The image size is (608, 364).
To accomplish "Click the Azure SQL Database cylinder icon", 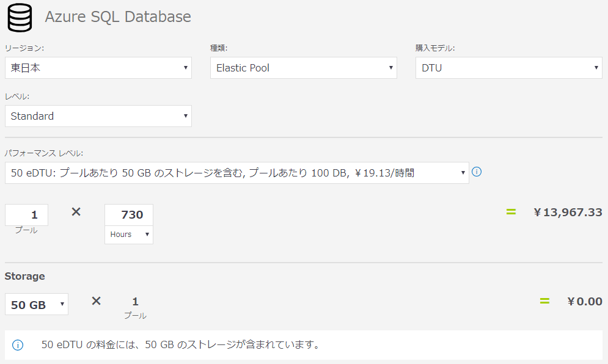I will point(19,17).
